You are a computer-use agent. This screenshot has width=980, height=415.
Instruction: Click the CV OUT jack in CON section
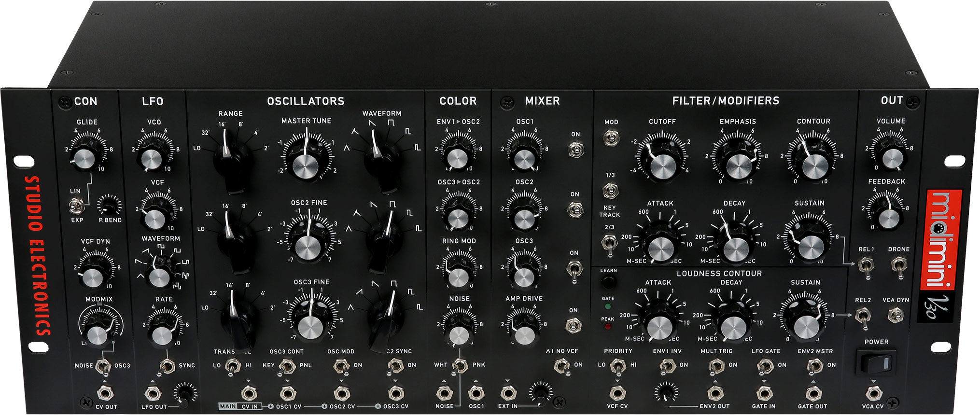(x=105, y=392)
